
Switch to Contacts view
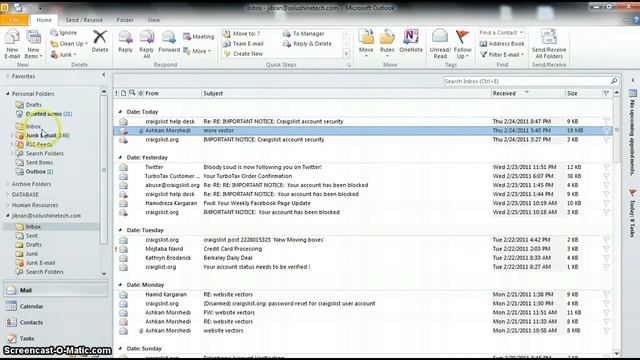(56, 322)
